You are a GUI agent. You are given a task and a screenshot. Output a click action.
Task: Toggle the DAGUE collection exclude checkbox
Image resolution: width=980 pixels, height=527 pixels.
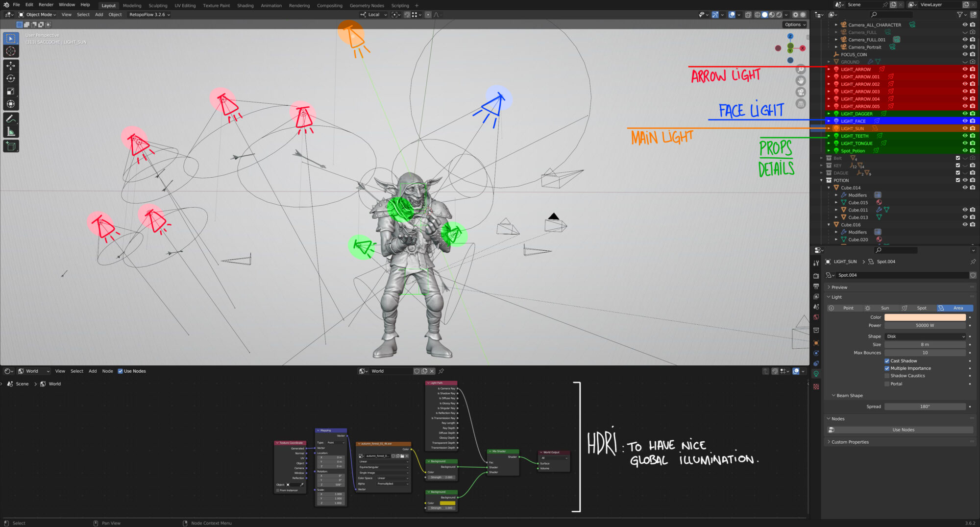[x=958, y=173]
